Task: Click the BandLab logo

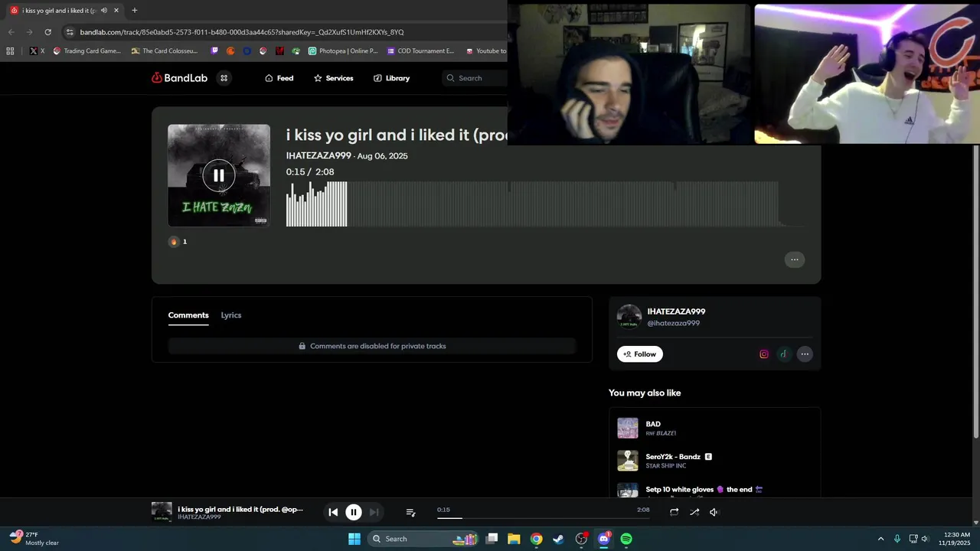Action: tap(179, 78)
